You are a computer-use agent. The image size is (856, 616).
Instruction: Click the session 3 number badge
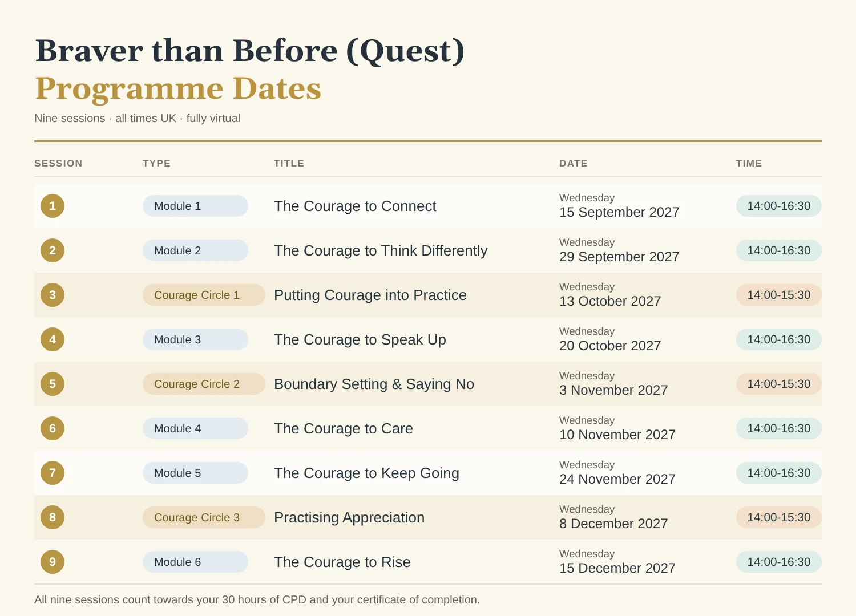point(53,295)
